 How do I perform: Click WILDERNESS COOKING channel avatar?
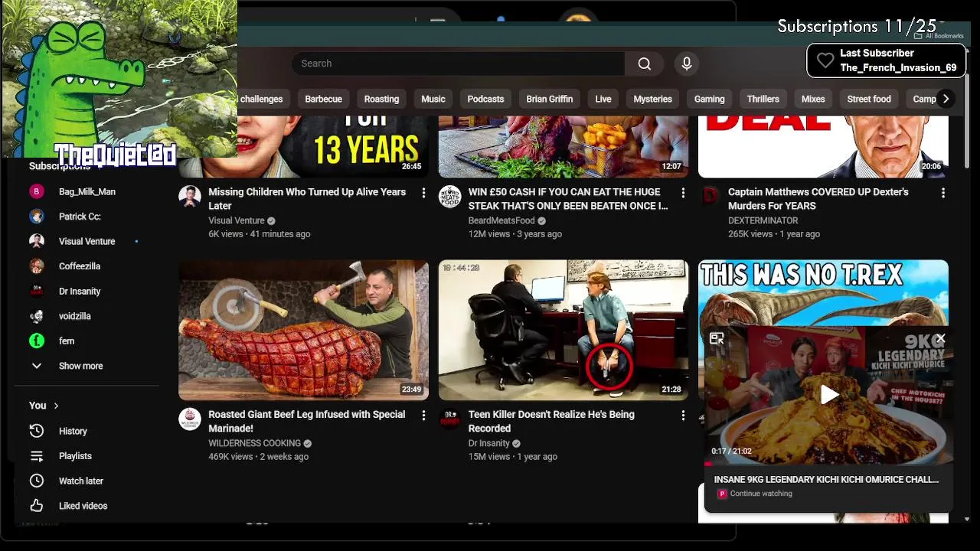(x=190, y=419)
